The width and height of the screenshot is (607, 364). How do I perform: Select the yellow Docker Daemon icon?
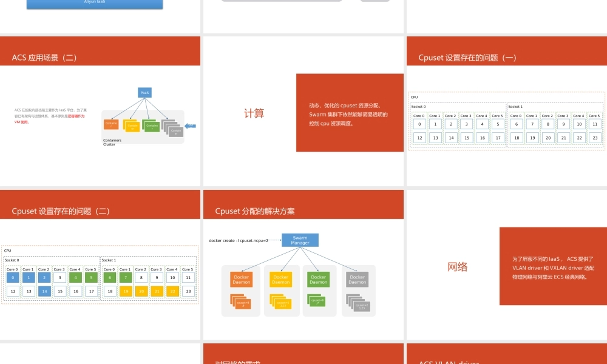tap(282, 279)
